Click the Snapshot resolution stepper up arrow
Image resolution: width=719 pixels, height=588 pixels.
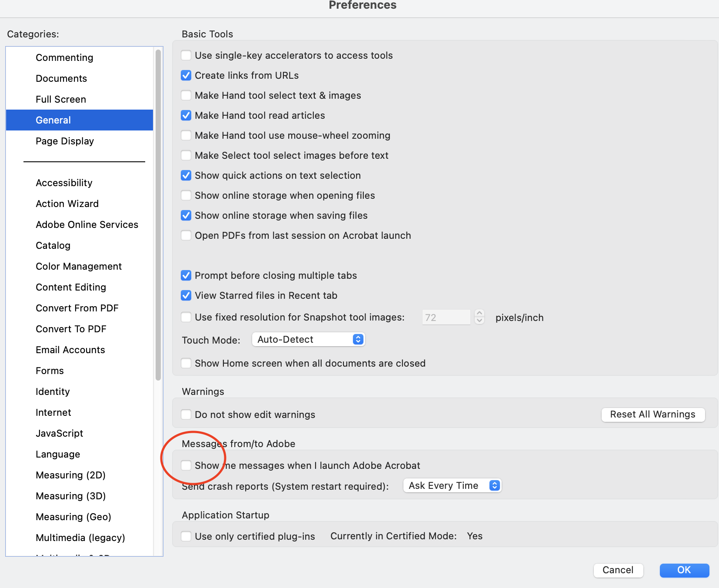[x=479, y=314]
